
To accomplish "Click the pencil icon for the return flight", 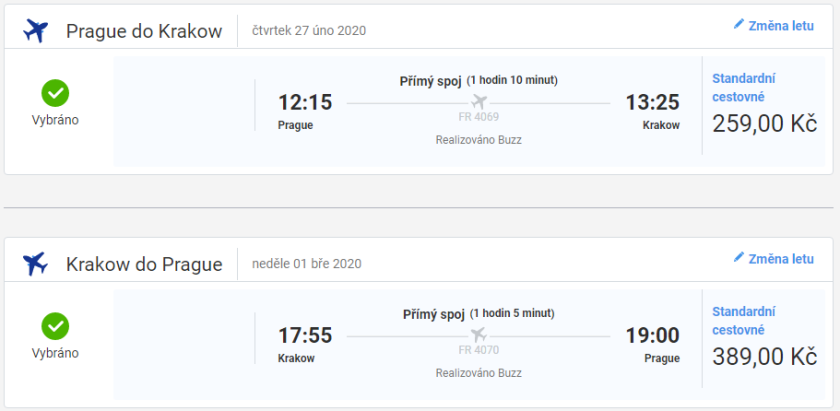I will tap(739, 258).
